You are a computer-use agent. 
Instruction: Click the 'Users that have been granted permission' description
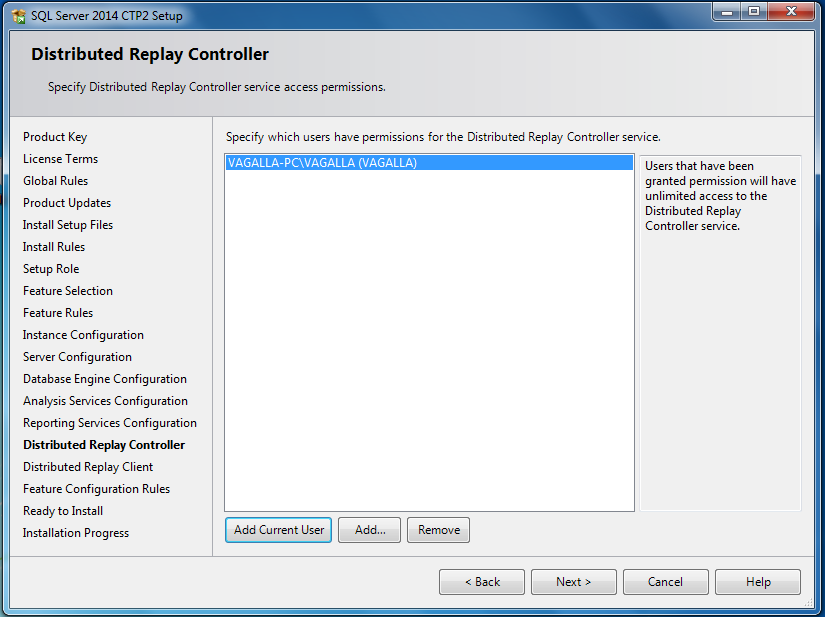720,196
